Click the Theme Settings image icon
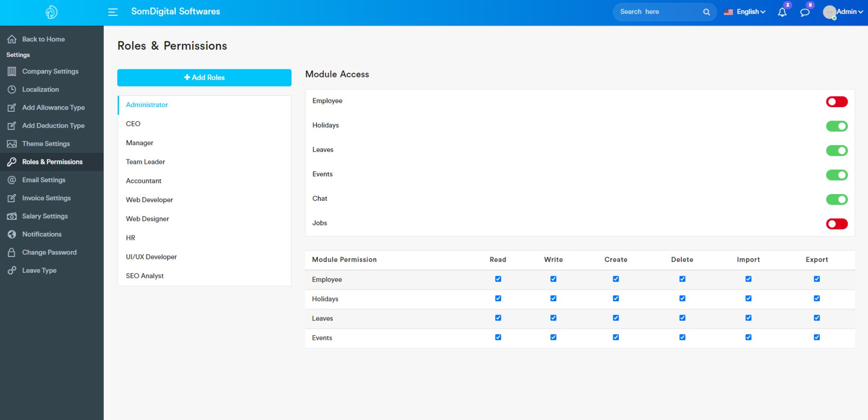The image size is (868, 420). point(12,144)
